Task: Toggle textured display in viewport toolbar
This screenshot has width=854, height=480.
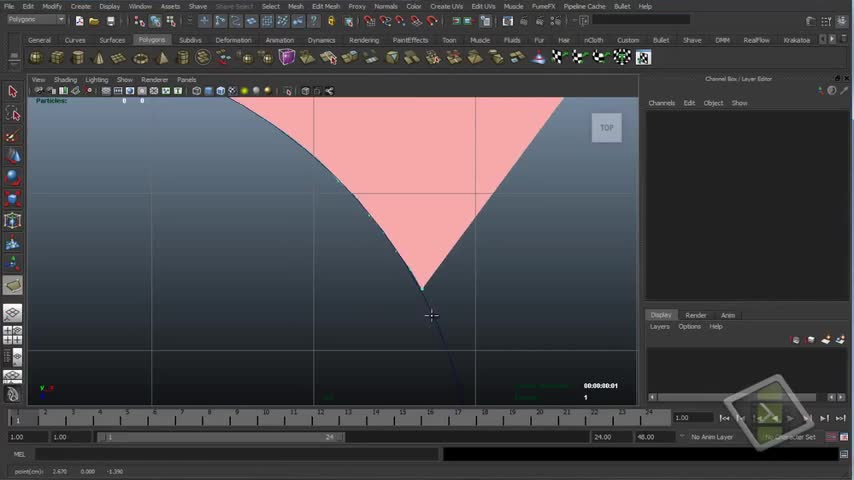Action: [x=233, y=91]
